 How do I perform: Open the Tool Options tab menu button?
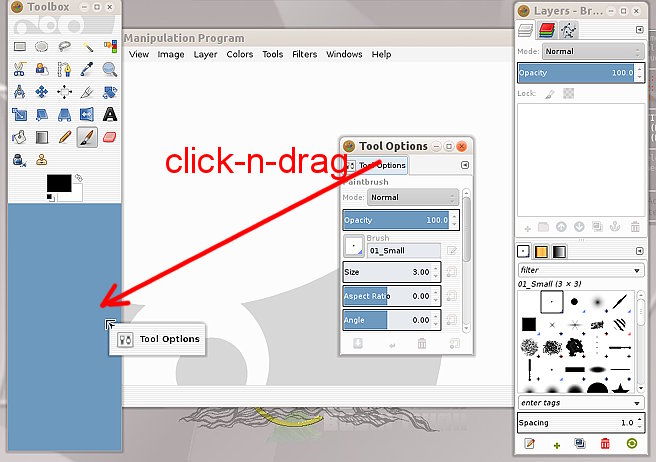click(x=465, y=165)
